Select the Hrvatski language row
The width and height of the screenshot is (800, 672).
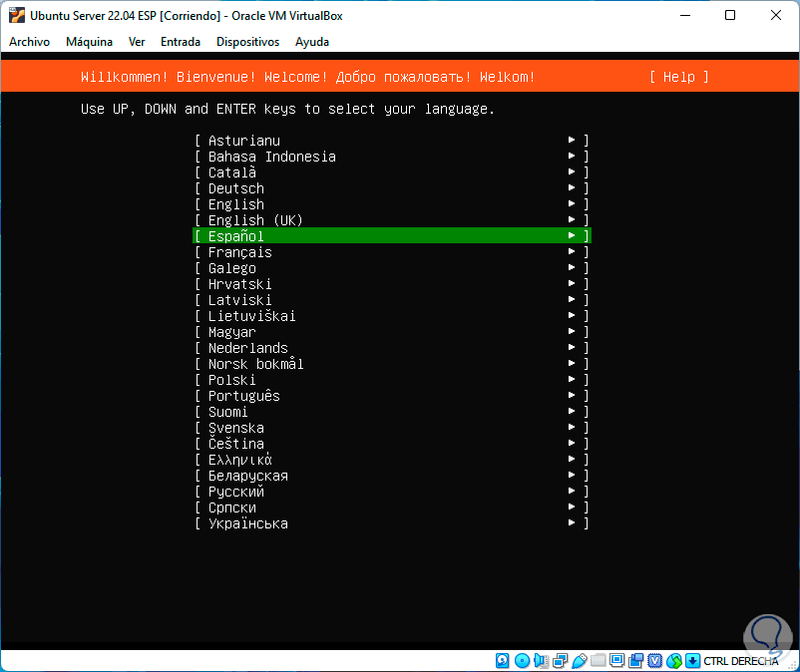(392, 283)
